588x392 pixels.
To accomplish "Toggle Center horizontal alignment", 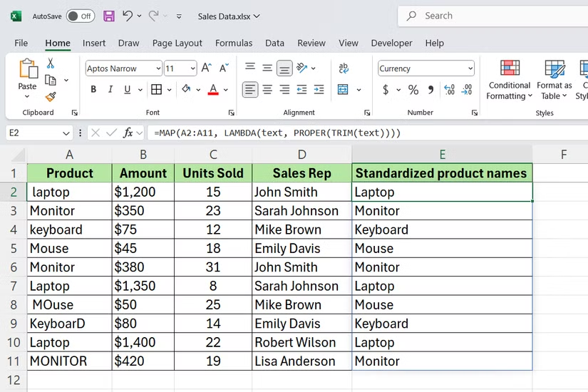I will (267, 90).
